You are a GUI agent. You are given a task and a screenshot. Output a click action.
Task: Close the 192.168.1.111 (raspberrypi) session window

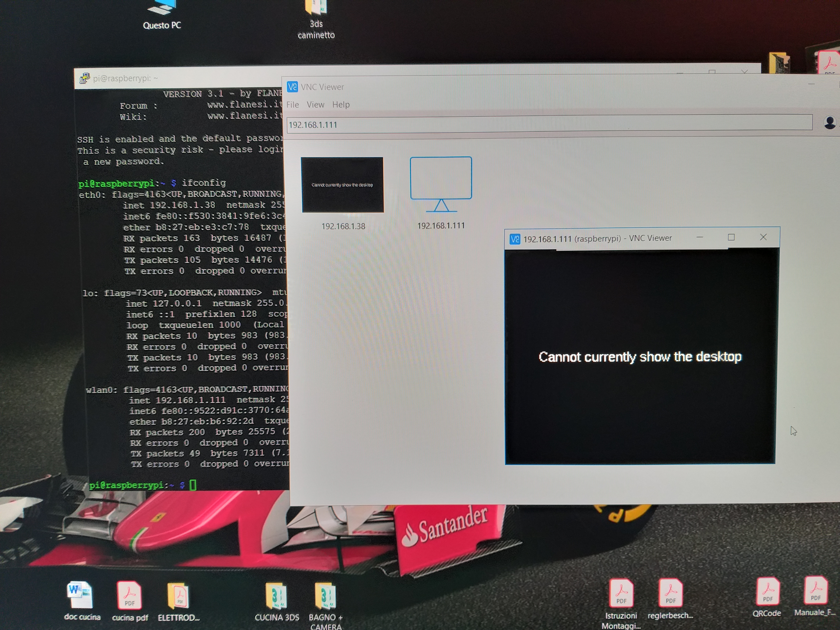pyautogui.click(x=763, y=237)
